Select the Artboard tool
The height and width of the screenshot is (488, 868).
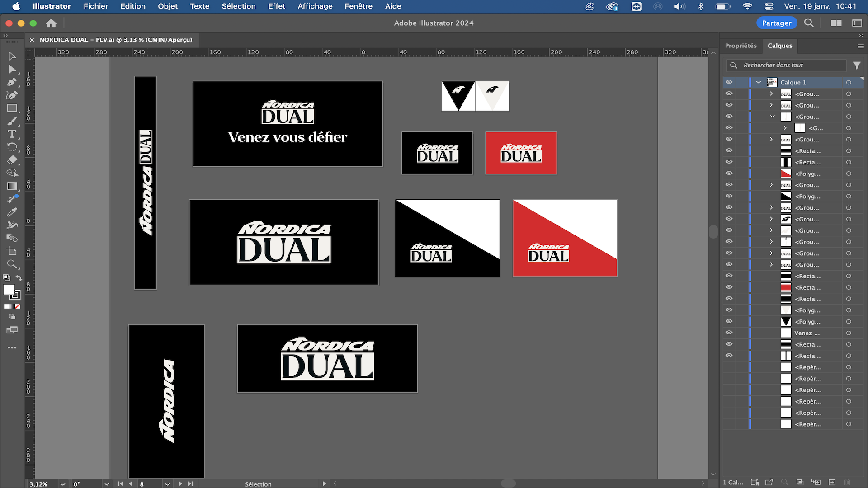click(x=12, y=251)
